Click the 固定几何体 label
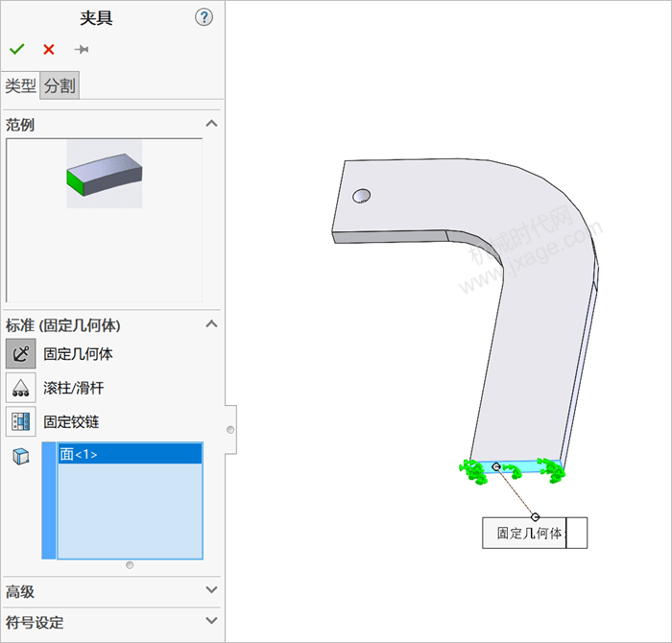672x643 pixels. [78, 354]
